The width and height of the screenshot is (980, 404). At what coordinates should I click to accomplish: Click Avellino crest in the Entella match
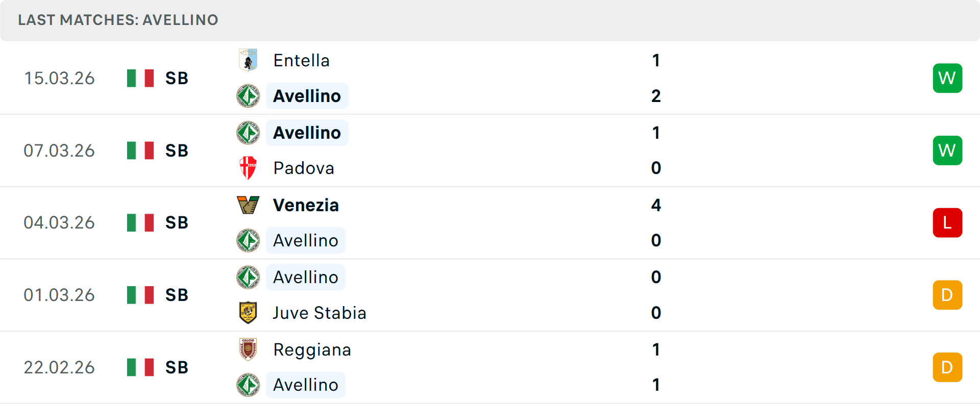pyautogui.click(x=248, y=96)
